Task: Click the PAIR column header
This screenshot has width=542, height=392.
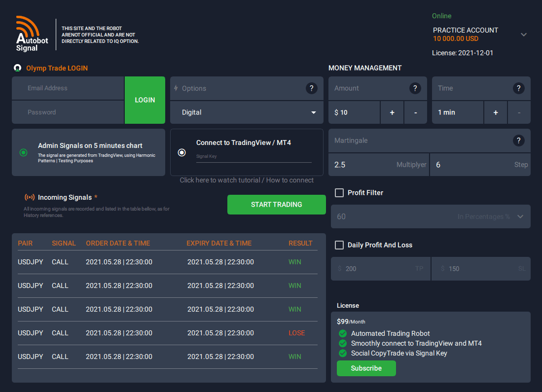Action: [x=25, y=244]
